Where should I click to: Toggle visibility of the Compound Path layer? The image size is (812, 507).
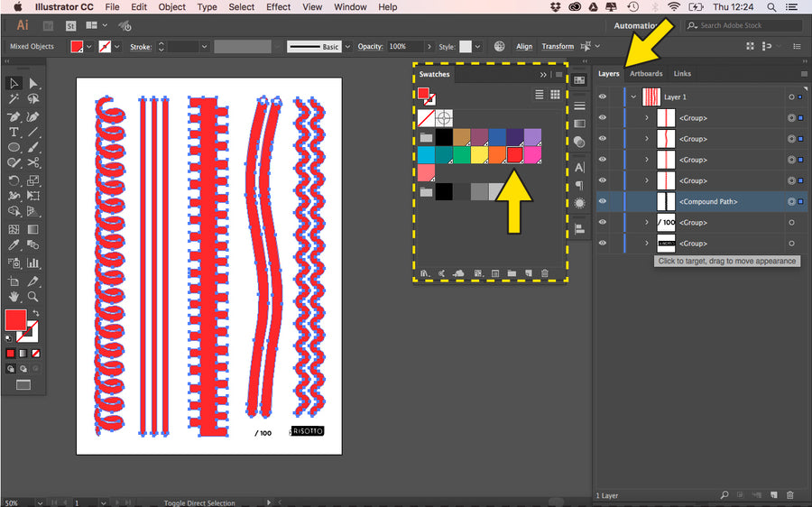(x=603, y=202)
